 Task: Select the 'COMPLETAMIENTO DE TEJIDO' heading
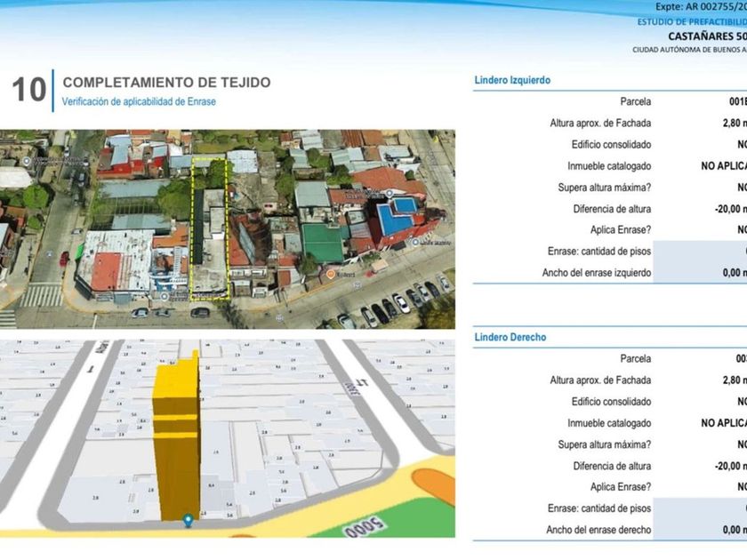pyautogui.click(x=167, y=83)
